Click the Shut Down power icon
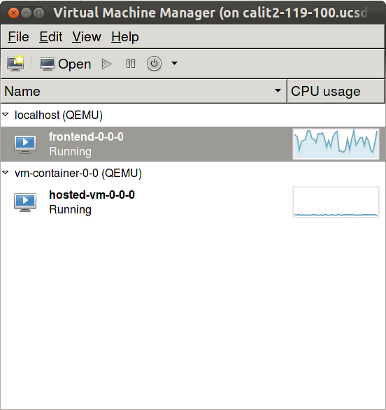386x410 pixels. tap(154, 63)
